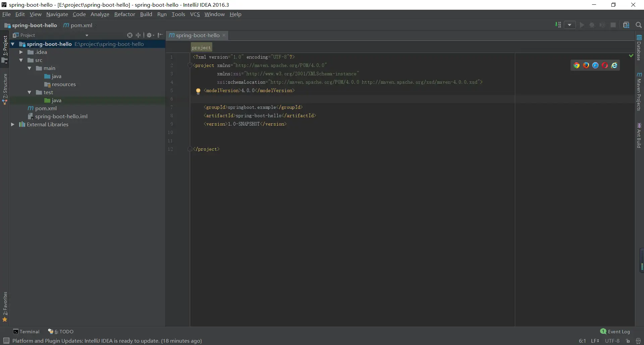
Task: Open Project Structure toolbar icon
Action: pyautogui.click(x=626, y=25)
